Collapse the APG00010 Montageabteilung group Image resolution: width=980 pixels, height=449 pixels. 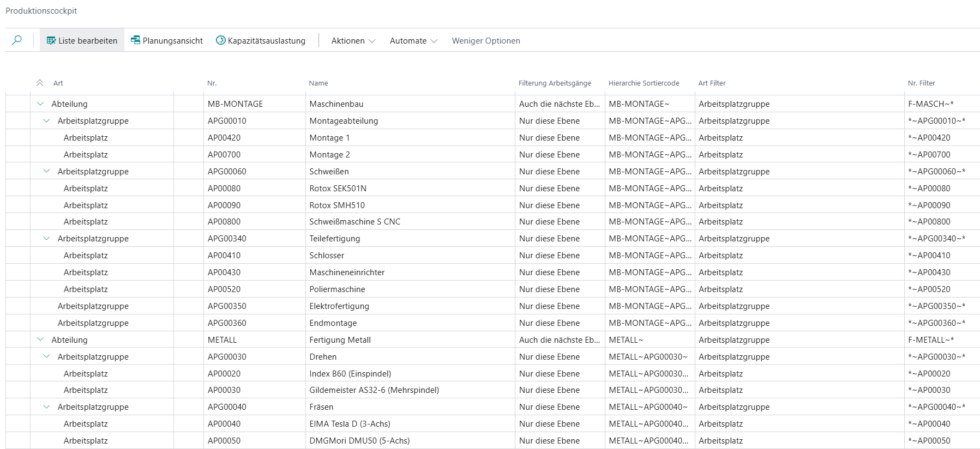click(x=46, y=120)
